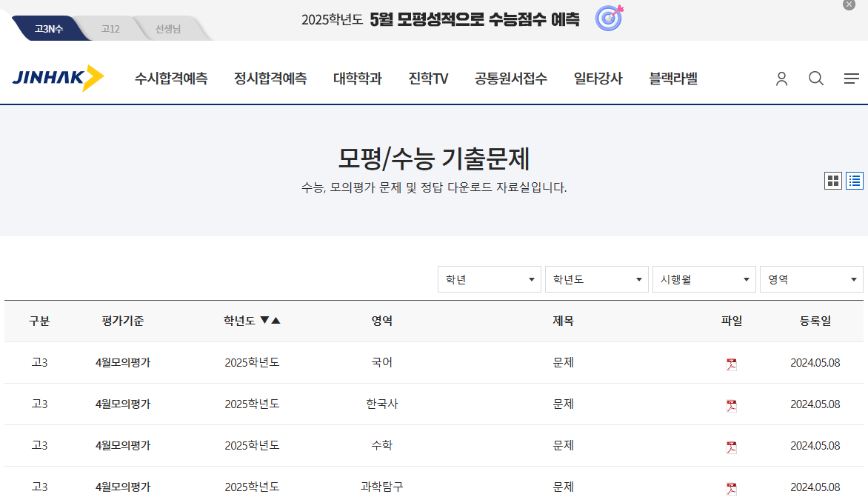The image size is (868, 497).
Task: Navigate to 진학TV link
Action: point(427,79)
